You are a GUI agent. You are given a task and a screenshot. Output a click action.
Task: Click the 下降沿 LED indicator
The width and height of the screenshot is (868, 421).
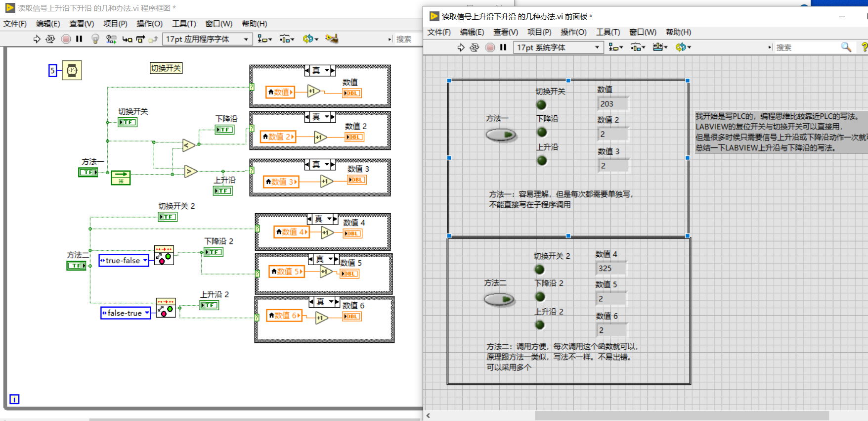point(542,132)
